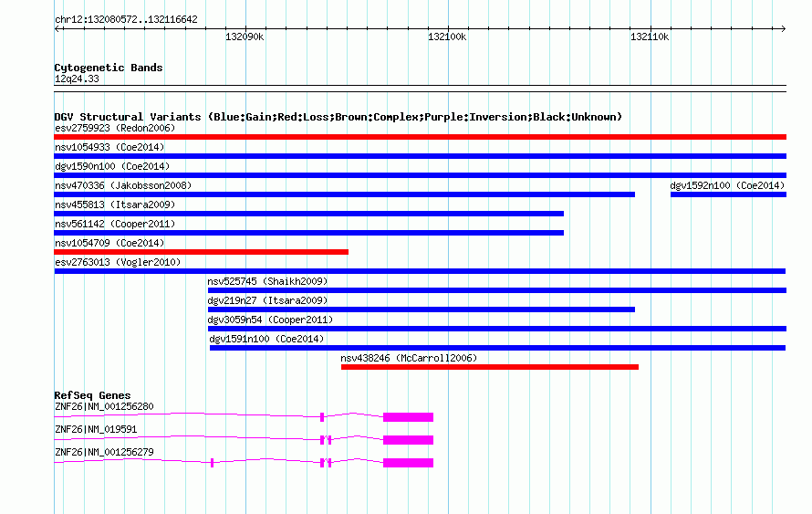This screenshot has width=812, height=514.
Task: Click the blue bar under dgv1591n100
Action: pos(497,348)
